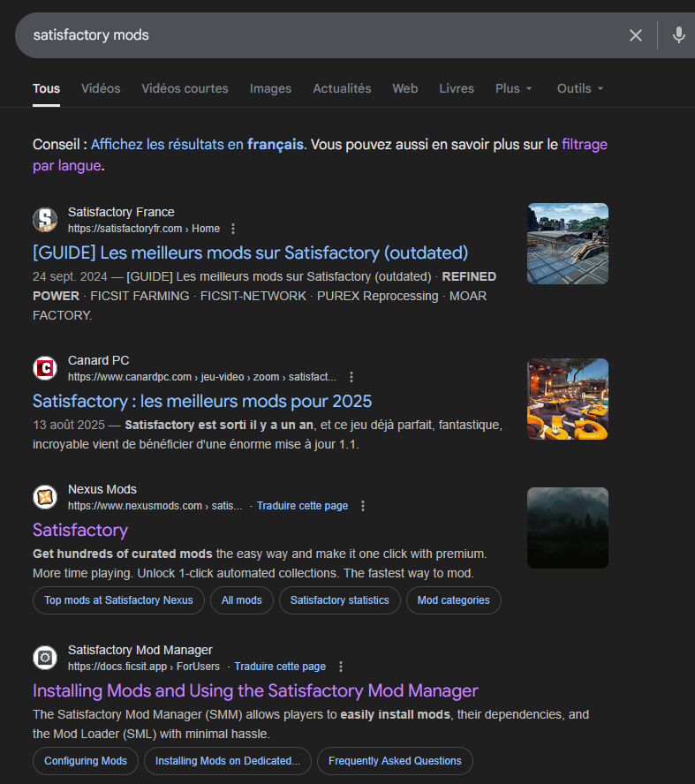Click 'Traduire cette page' for the docs.ficsit.app result
The height and width of the screenshot is (784, 695).
[x=280, y=667]
